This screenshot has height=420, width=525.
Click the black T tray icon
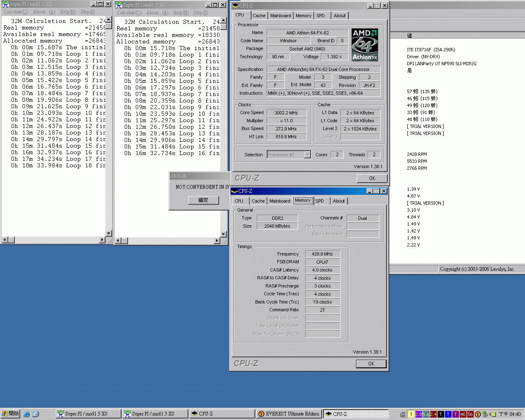[x=441, y=414]
